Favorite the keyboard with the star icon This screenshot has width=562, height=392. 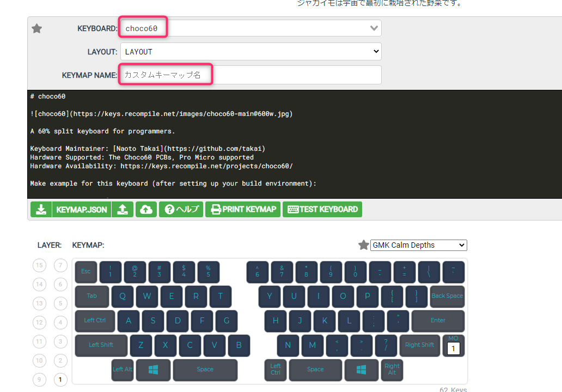pyautogui.click(x=36, y=28)
